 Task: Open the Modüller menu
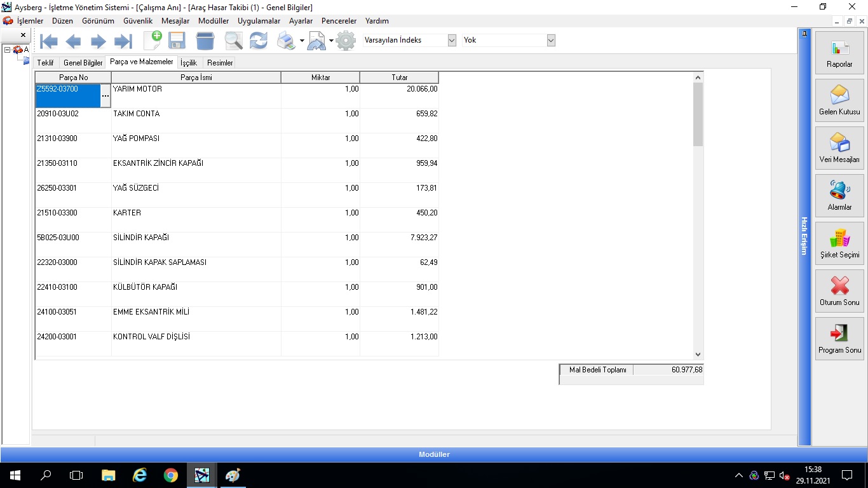(213, 21)
